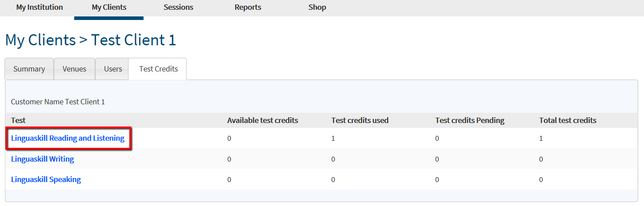Click Linguaskill Writing credits used value
Image resolution: width=644 pixels, height=206 pixels.
tap(333, 159)
